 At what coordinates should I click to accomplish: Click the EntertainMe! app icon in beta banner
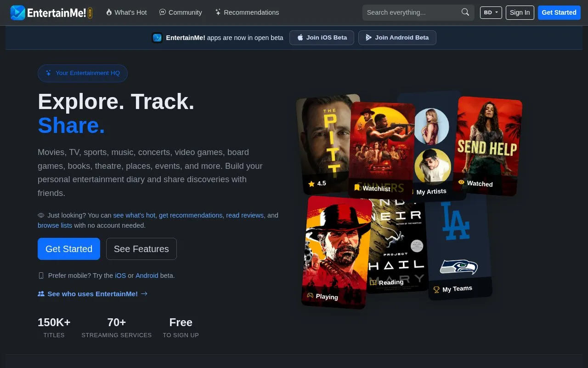pyautogui.click(x=157, y=38)
